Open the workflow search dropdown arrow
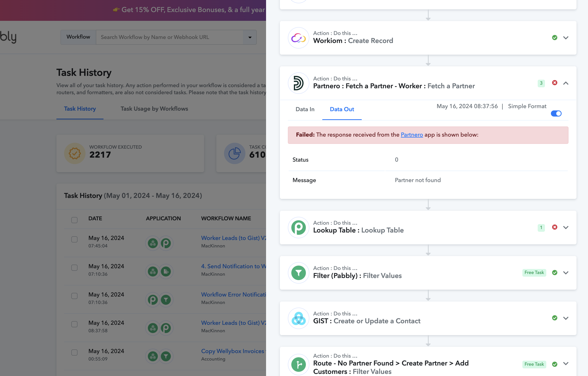 coord(250,37)
